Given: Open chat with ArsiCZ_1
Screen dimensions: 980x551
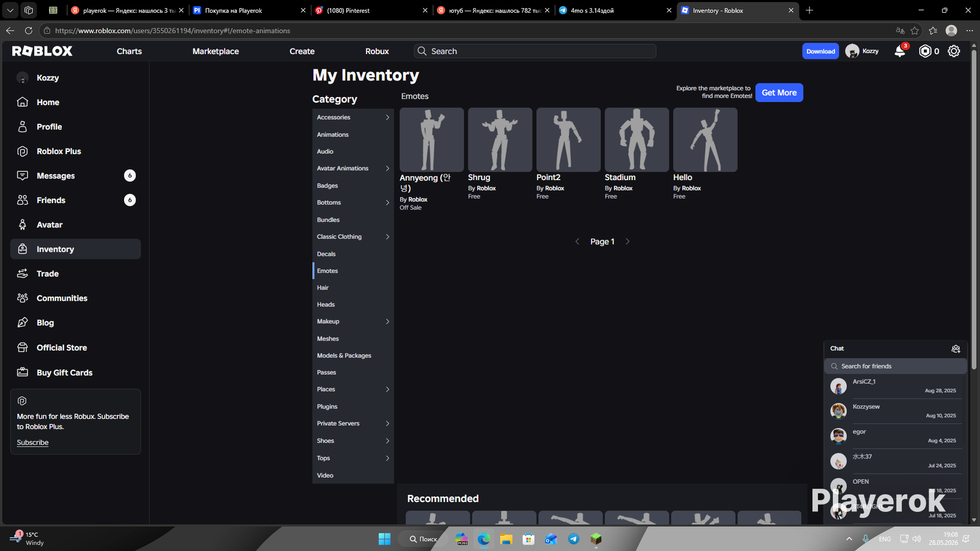Looking at the screenshot, I should pyautogui.click(x=895, y=386).
